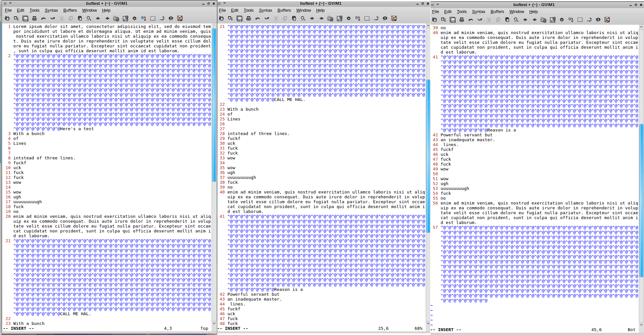
Task: Click Save Session icon in right GVIM window
Action: (553, 20)
